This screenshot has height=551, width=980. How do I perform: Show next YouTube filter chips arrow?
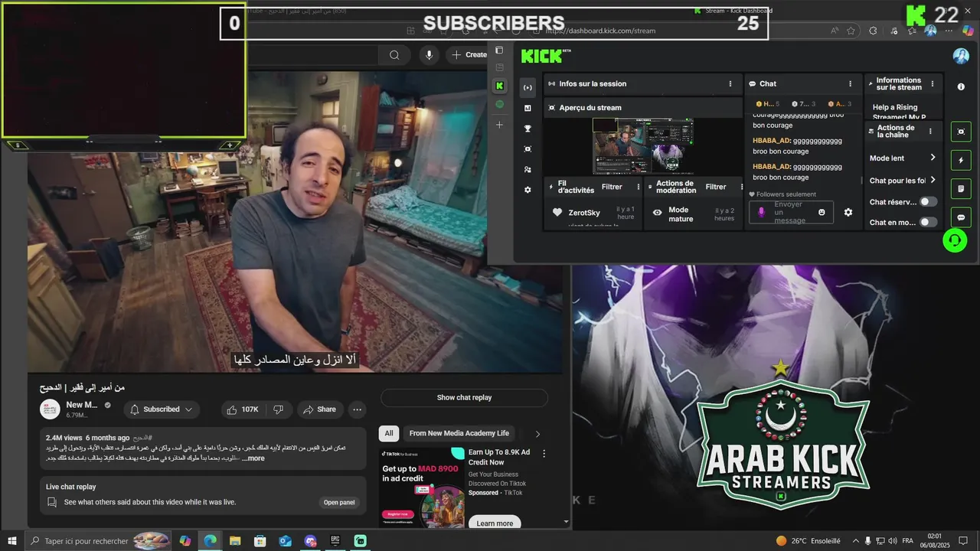[x=537, y=434]
